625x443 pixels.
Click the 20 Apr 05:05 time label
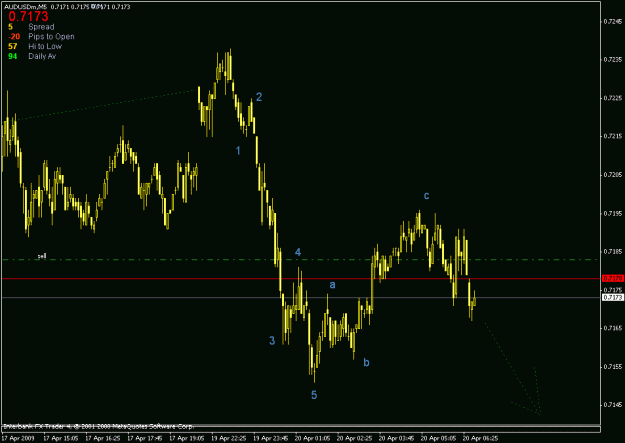438,438
